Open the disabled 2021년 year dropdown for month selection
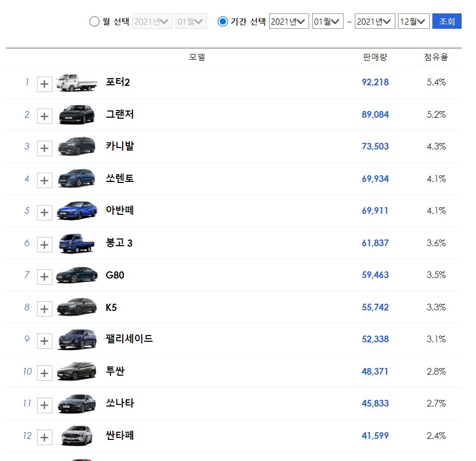476x461 pixels. coord(153,21)
